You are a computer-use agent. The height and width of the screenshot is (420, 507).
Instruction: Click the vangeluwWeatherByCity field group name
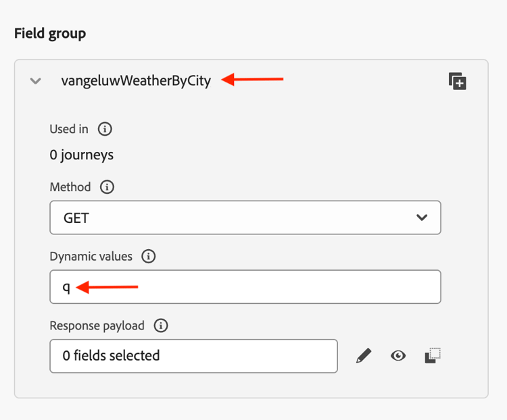tap(136, 81)
